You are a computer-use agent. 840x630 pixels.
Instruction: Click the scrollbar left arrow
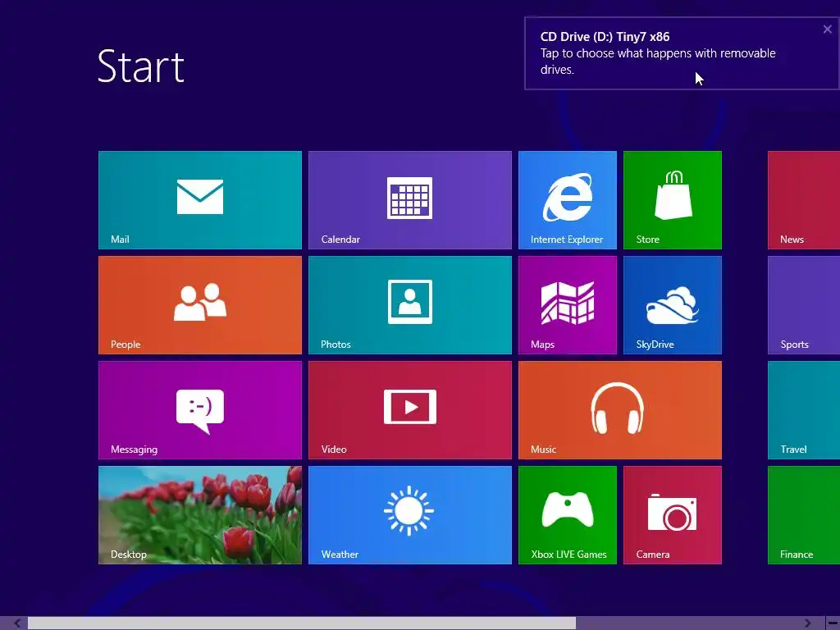tap(17, 623)
